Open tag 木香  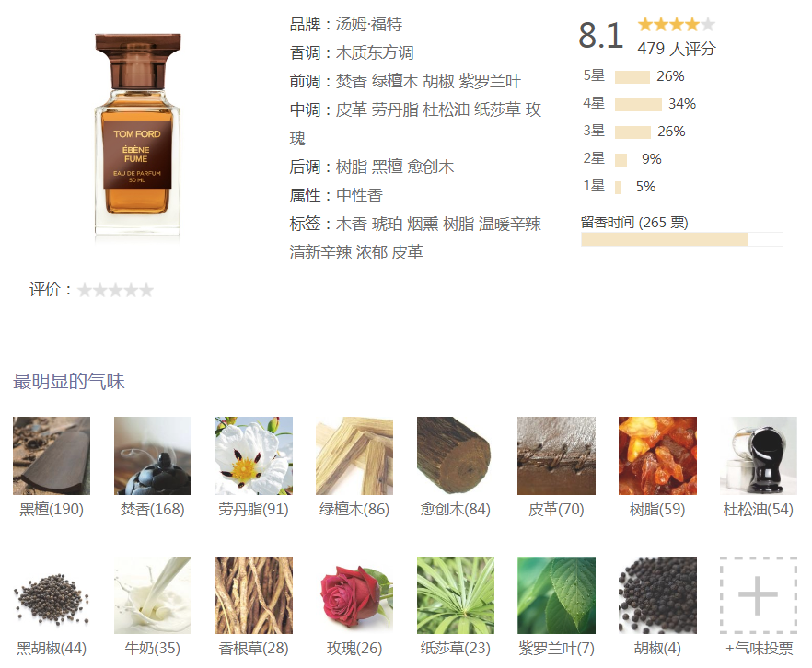point(351,224)
